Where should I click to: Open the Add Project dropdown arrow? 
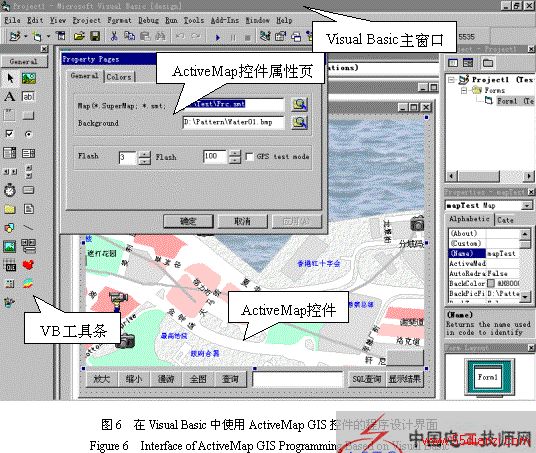point(25,36)
